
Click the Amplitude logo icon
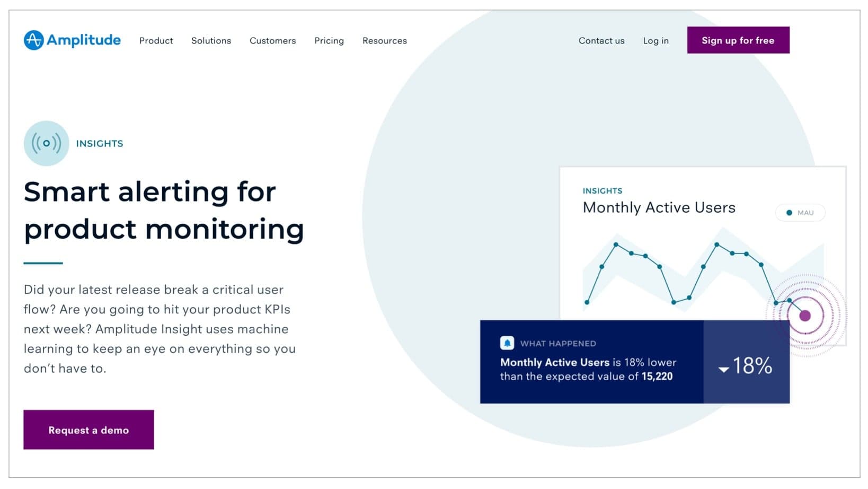pos(34,40)
